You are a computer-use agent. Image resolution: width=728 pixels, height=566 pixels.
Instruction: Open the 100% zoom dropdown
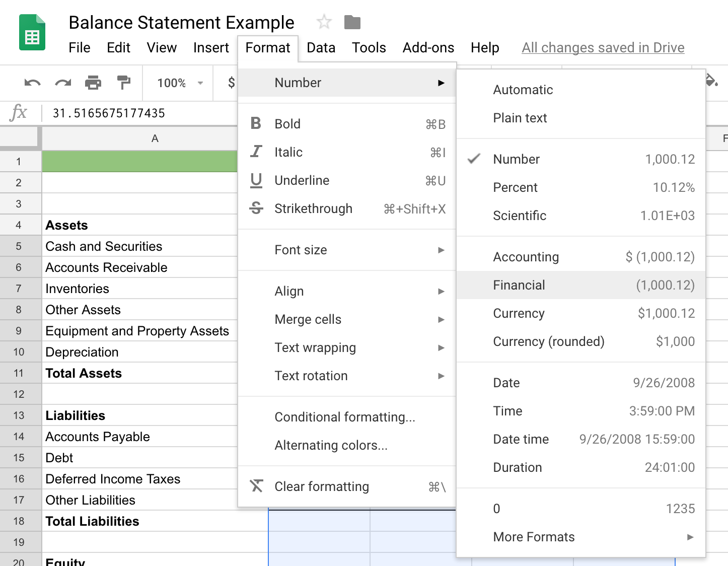[x=180, y=83]
